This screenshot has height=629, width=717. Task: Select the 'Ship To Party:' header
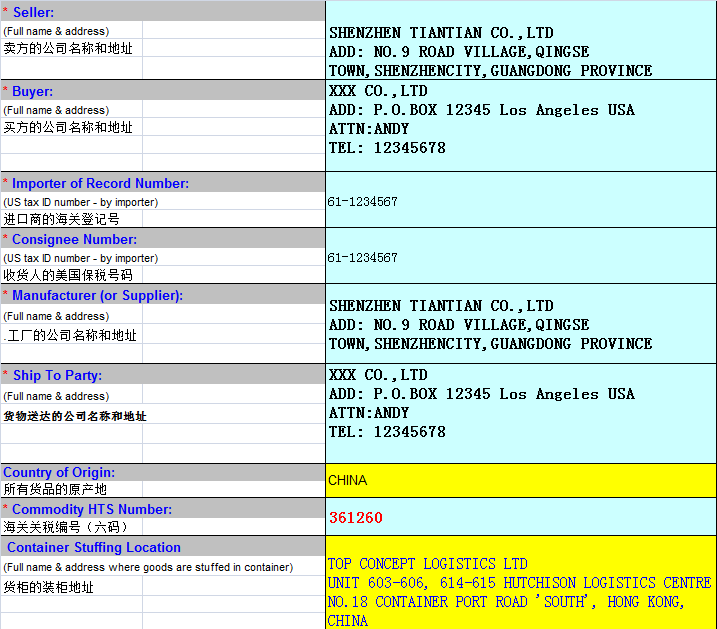point(163,375)
